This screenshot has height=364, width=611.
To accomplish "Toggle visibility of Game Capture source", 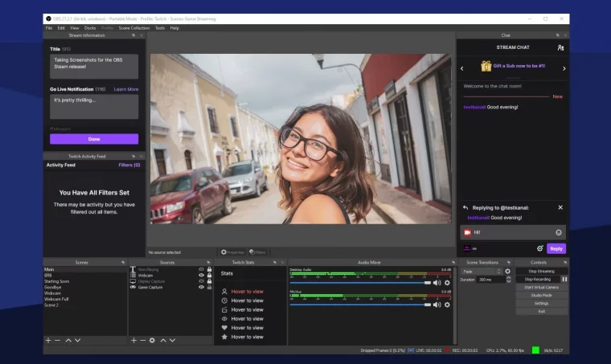I will pos(201,287).
